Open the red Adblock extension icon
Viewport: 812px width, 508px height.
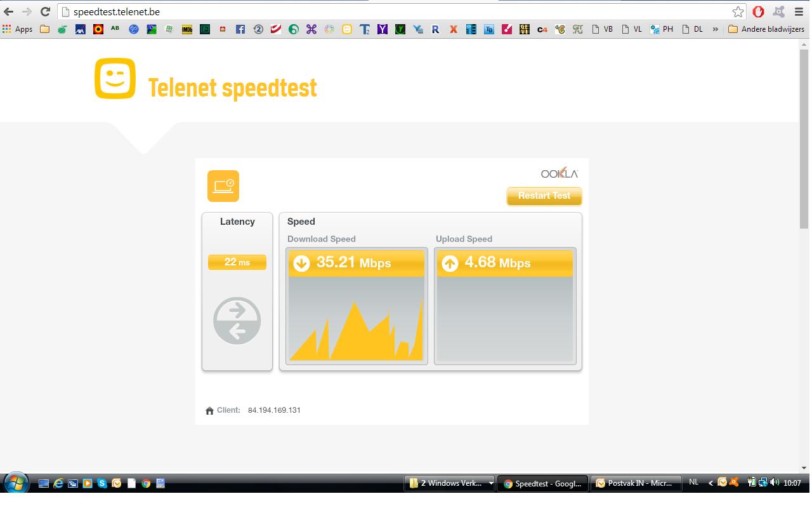tap(758, 11)
